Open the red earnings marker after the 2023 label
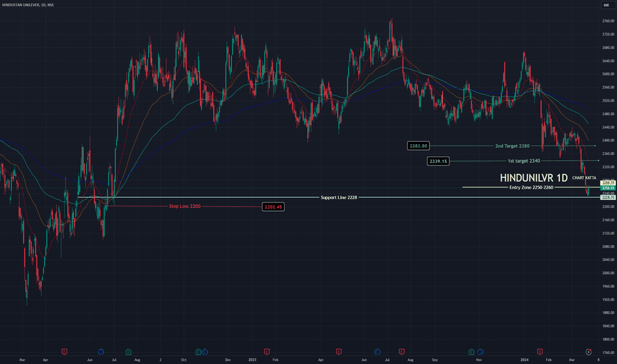This screenshot has width=617, height=364. 267,352
